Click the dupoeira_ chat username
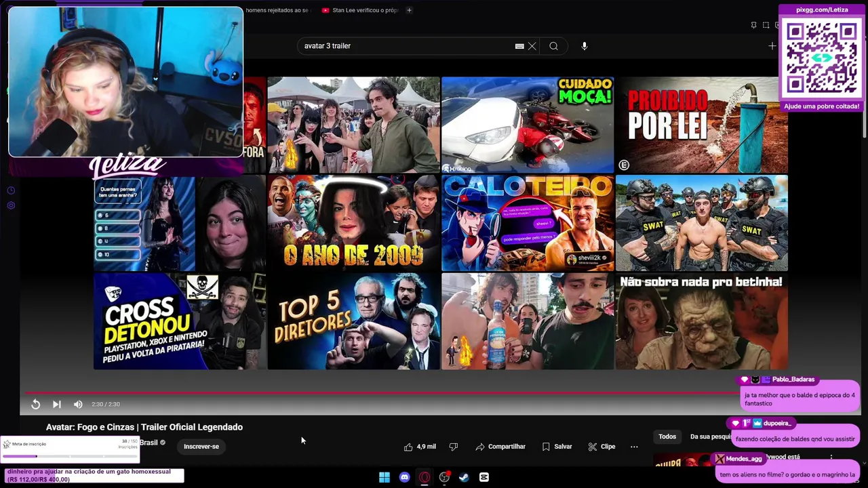Image resolution: width=868 pixels, height=488 pixels. click(778, 423)
